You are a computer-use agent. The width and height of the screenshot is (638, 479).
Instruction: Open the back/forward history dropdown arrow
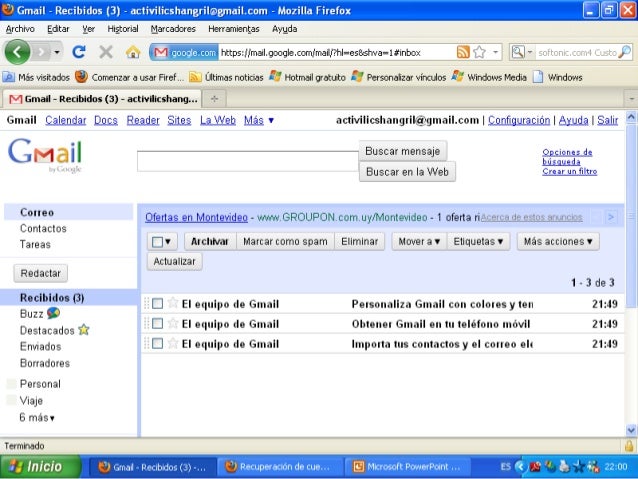coord(57,52)
